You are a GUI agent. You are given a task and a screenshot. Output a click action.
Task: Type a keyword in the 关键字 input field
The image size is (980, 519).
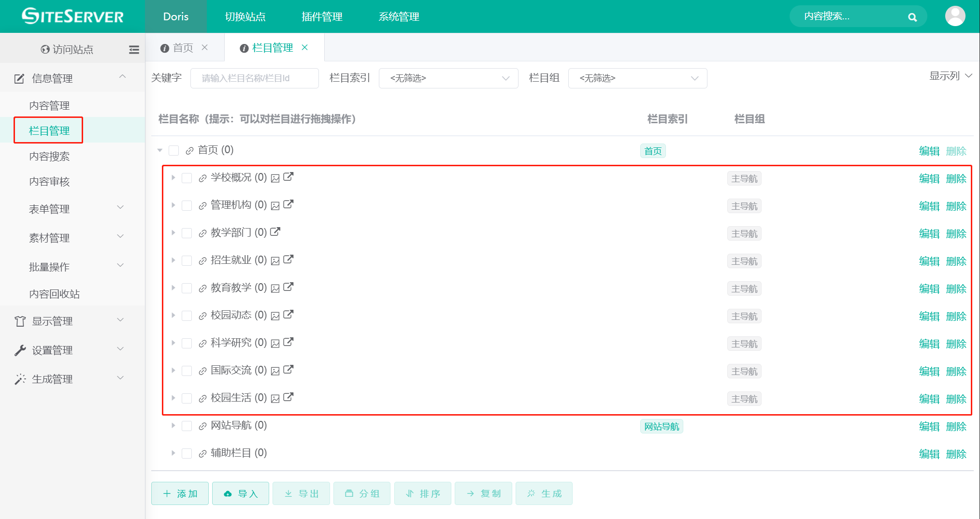coord(255,78)
